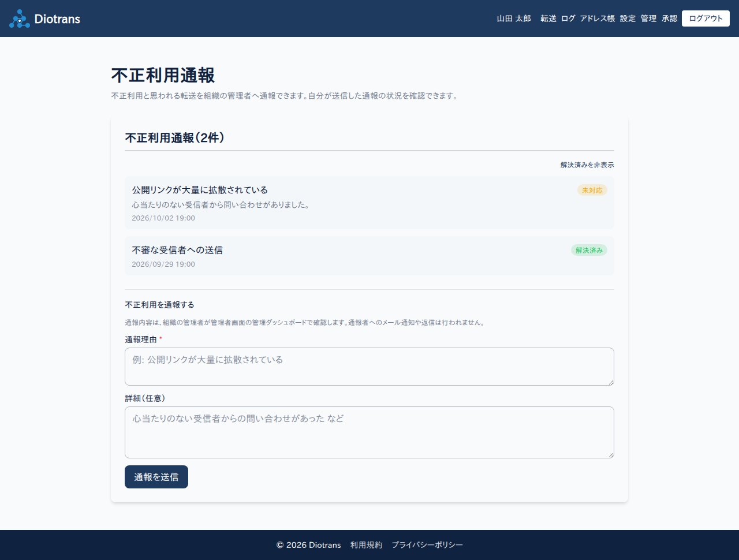Image resolution: width=739 pixels, height=560 pixels.
Task: Go to アドレス帳 in the header
Action: pyautogui.click(x=598, y=18)
